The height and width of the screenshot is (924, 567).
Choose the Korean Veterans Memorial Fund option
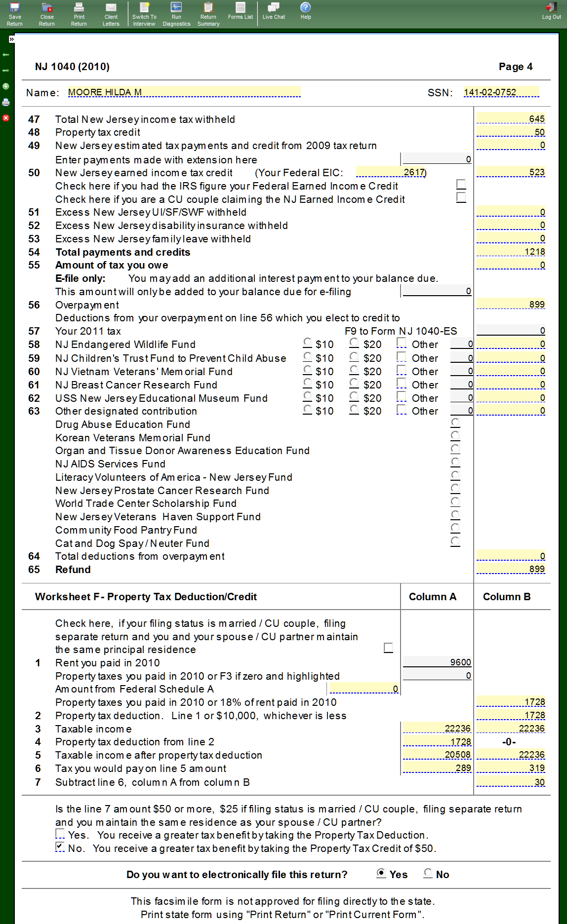(455, 436)
